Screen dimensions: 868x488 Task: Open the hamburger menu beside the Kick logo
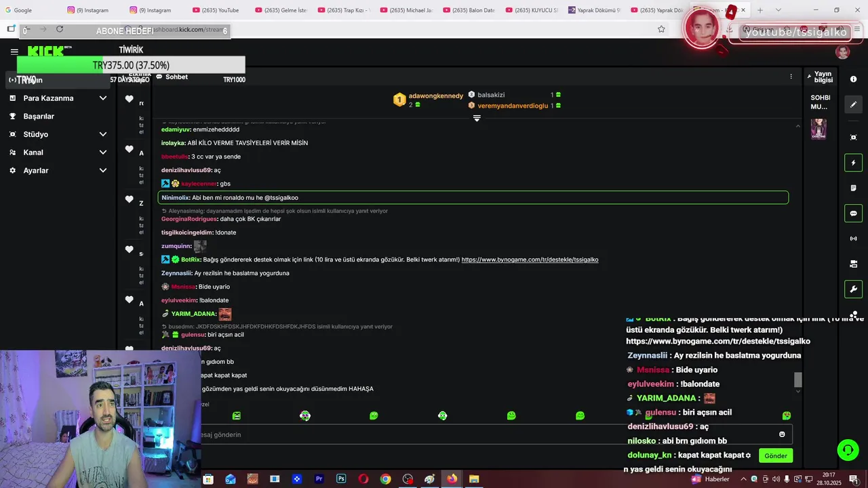coord(14,52)
